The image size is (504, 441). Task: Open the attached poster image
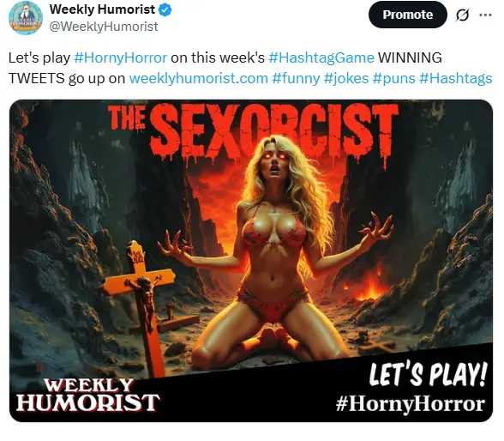click(x=251, y=261)
